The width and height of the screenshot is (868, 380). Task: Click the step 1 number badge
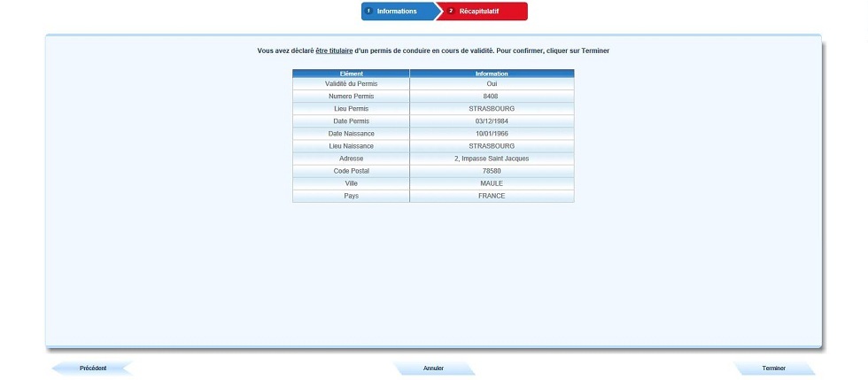pyautogui.click(x=369, y=12)
